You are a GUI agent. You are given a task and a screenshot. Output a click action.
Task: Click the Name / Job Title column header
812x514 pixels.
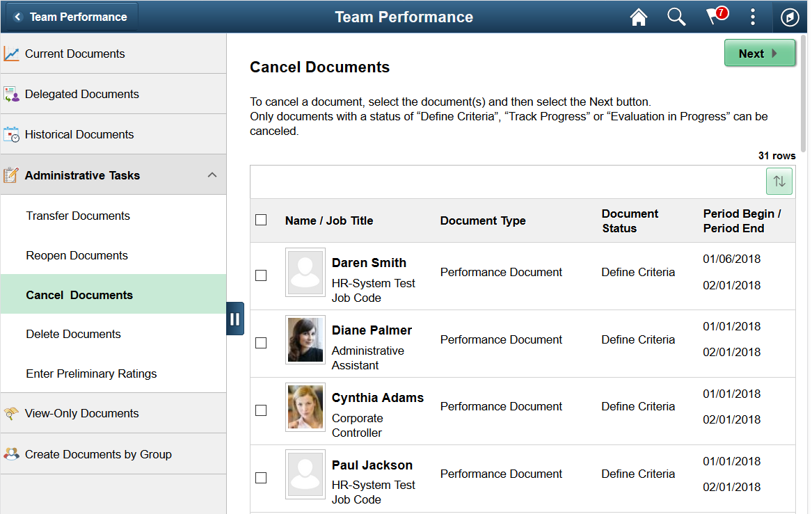(329, 221)
